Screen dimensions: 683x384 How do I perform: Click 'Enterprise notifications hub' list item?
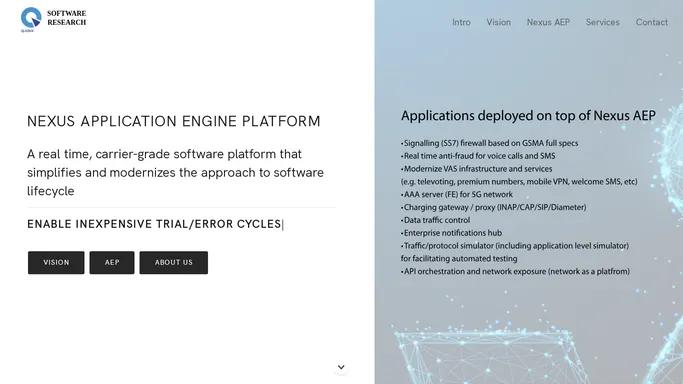pyautogui.click(x=451, y=233)
